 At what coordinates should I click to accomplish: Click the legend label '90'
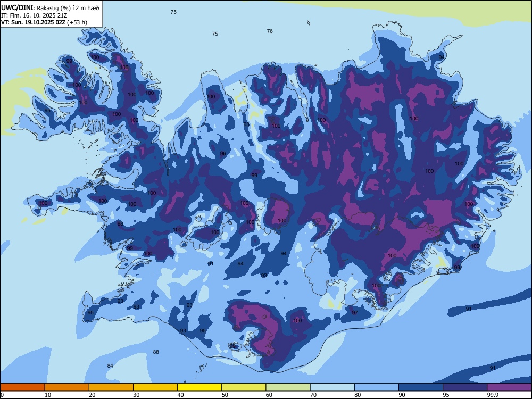click(x=402, y=395)
